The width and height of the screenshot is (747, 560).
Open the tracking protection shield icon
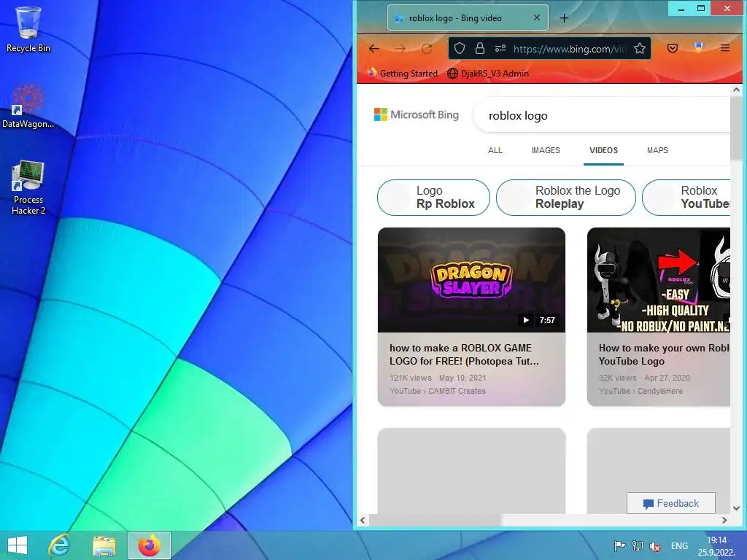pyautogui.click(x=460, y=49)
